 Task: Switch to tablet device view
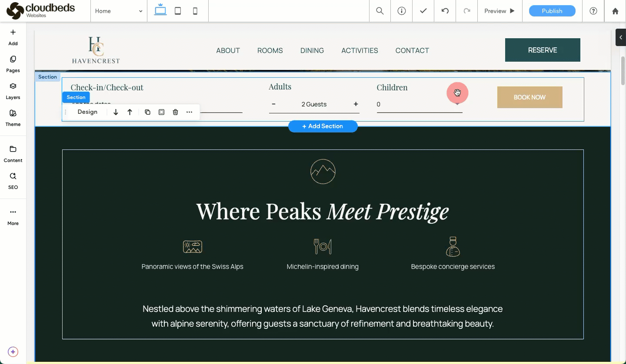pyautogui.click(x=178, y=11)
